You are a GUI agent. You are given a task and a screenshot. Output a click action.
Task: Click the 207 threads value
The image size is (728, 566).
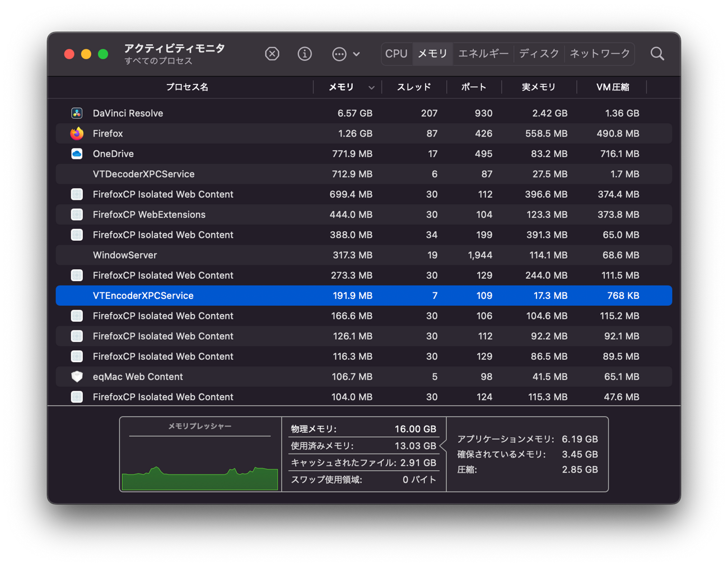pos(429,113)
